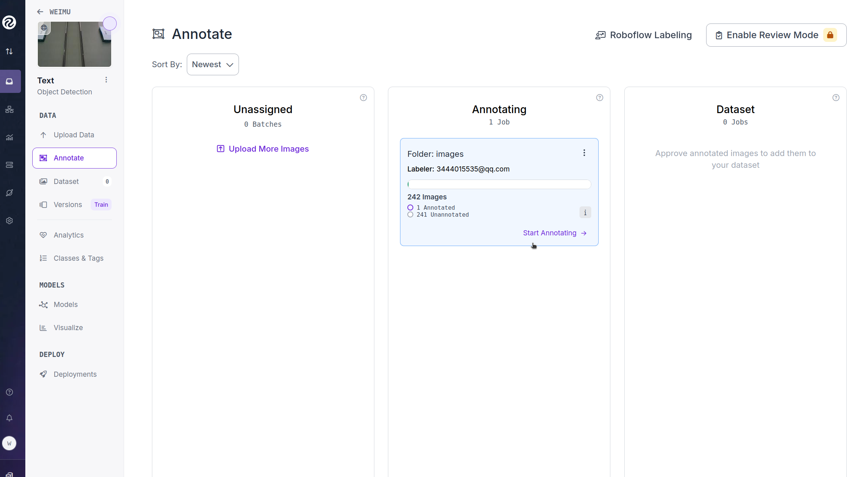The image size is (868, 477).
Task: Select the 241 Unannotated radio indicator
Action: 410,215
